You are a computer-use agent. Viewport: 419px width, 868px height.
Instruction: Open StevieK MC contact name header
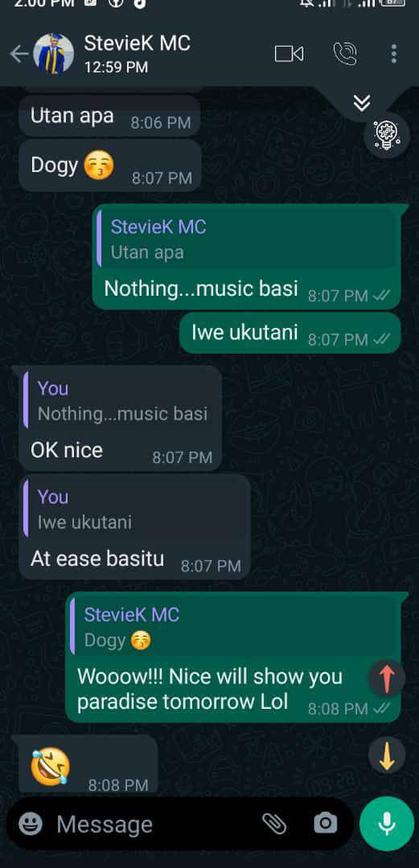point(137,43)
